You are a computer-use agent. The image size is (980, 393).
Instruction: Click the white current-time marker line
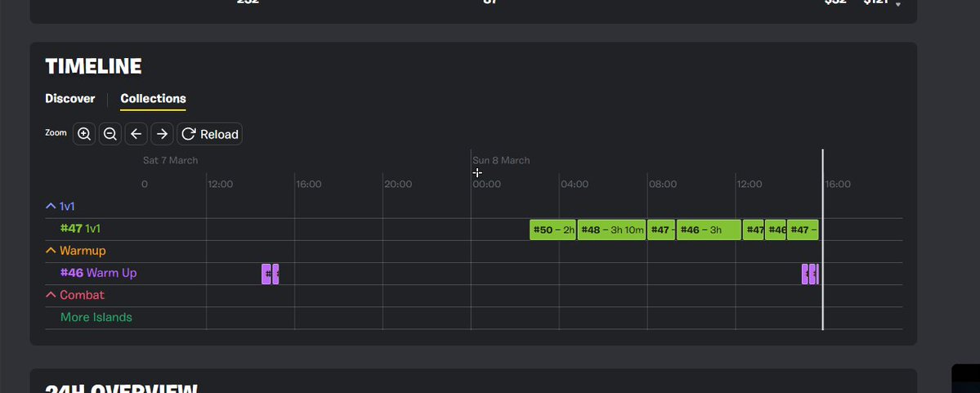pyautogui.click(x=822, y=239)
